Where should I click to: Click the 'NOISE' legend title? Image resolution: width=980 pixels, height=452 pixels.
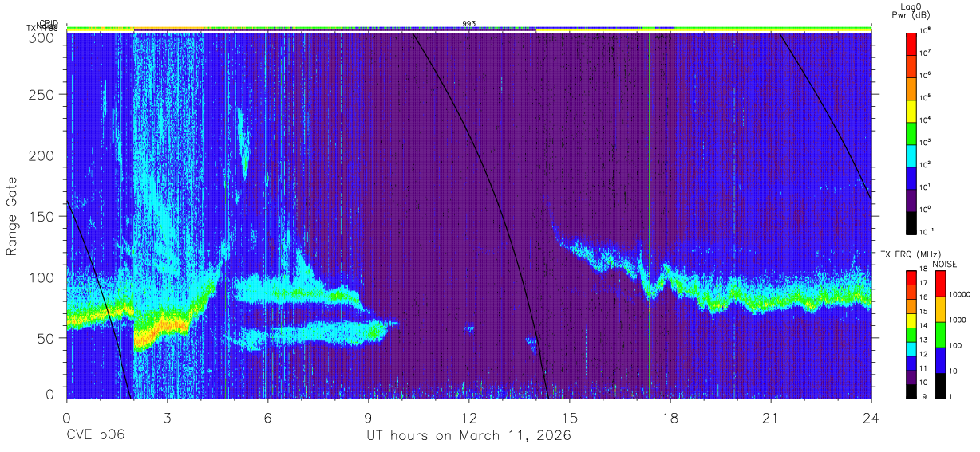click(945, 263)
